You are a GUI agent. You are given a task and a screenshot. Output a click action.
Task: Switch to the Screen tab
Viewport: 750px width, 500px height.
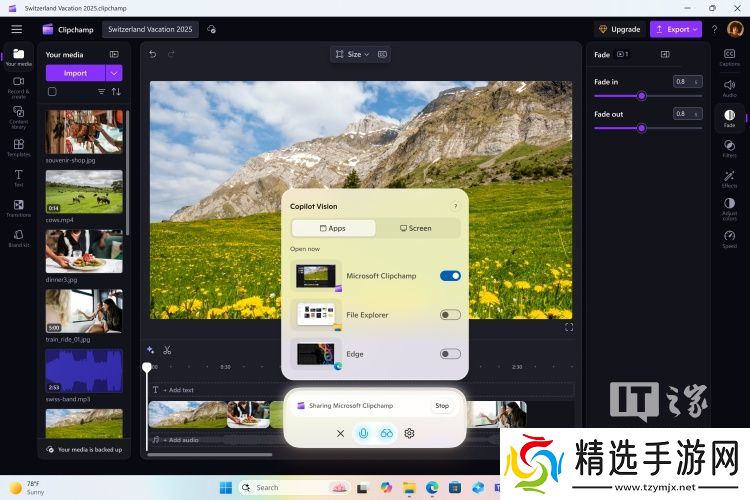click(416, 228)
